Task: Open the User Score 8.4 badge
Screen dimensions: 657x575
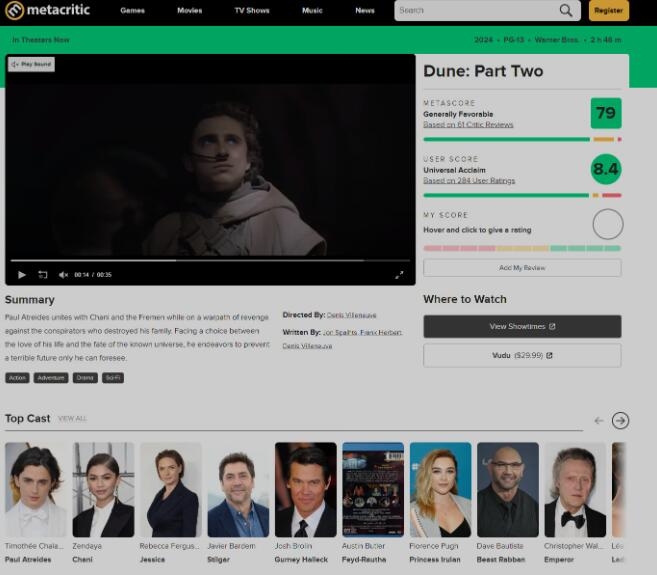Action: (606, 169)
